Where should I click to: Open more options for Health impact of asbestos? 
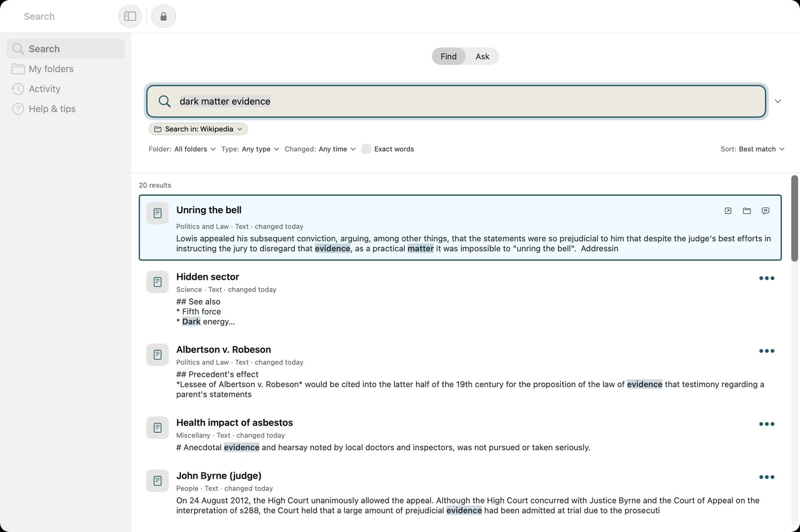766,424
